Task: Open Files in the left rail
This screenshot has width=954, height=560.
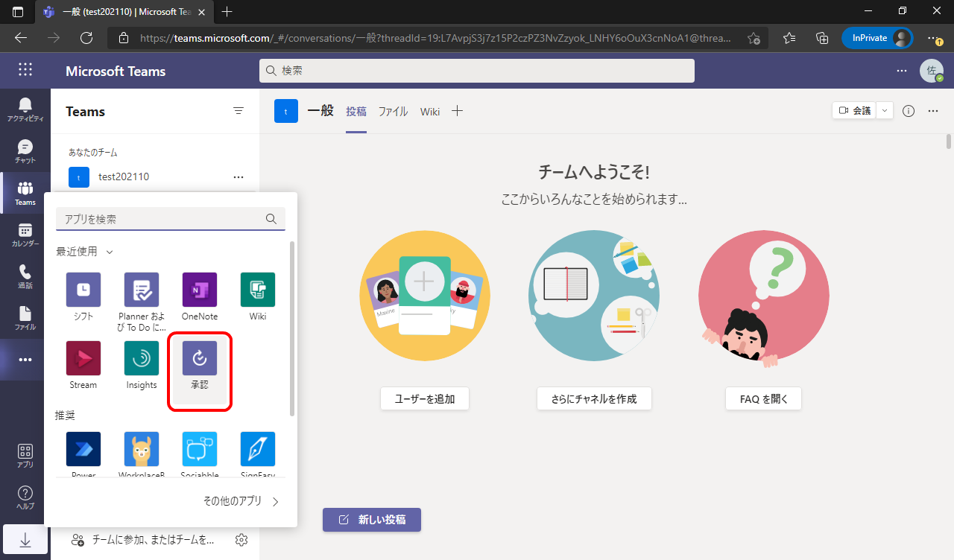Action: 25,318
